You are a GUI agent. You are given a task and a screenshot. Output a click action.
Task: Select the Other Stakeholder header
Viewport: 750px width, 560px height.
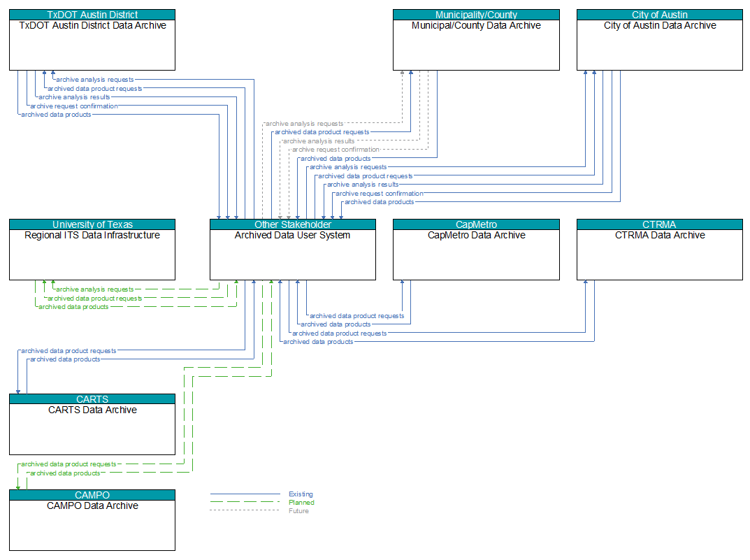[293, 224]
